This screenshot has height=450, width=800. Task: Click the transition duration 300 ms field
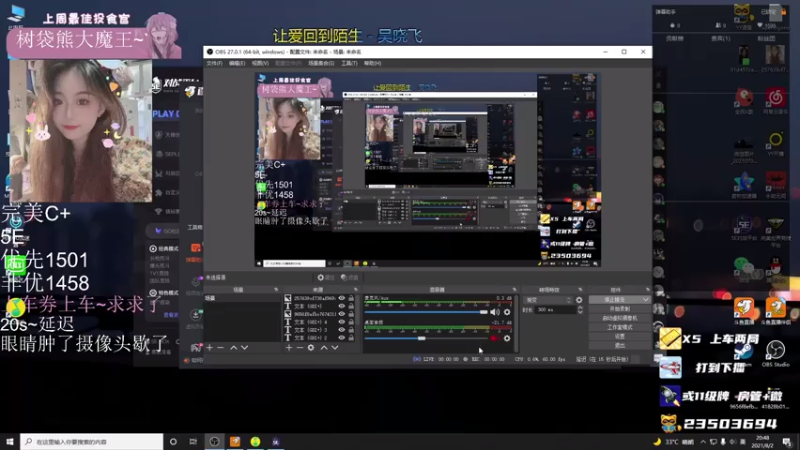[556, 310]
